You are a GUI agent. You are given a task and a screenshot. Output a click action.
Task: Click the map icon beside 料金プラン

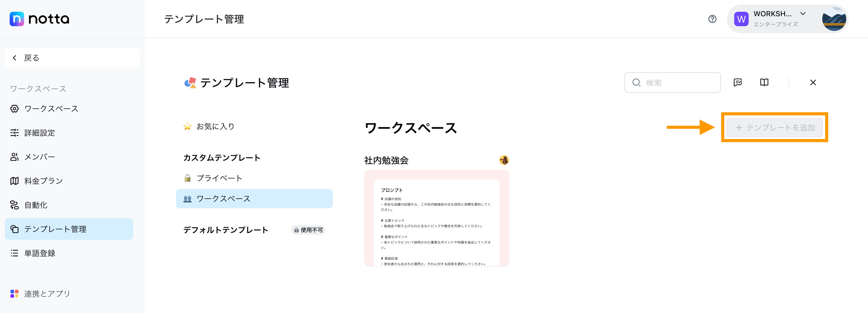tap(14, 181)
